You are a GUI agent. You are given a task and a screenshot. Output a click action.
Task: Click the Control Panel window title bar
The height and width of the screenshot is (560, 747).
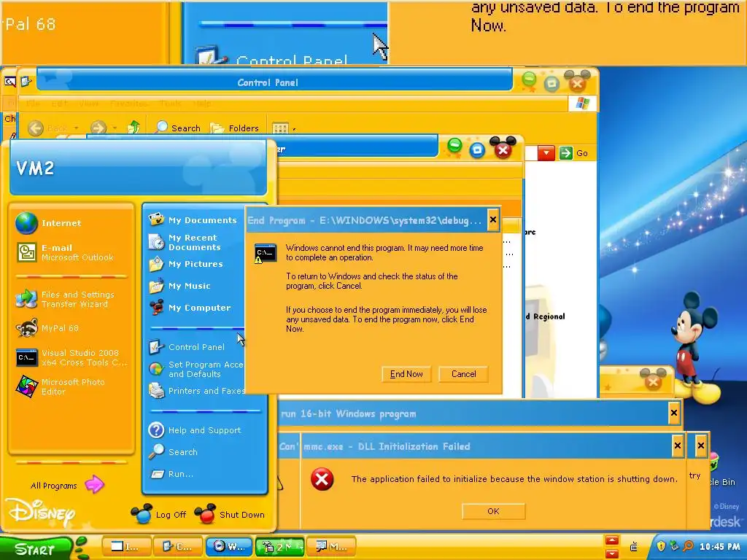[x=274, y=82]
